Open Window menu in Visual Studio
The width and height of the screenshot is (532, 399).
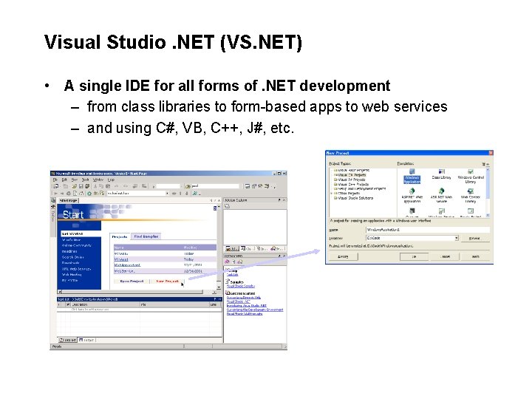pyautogui.click(x=98, y=180)
